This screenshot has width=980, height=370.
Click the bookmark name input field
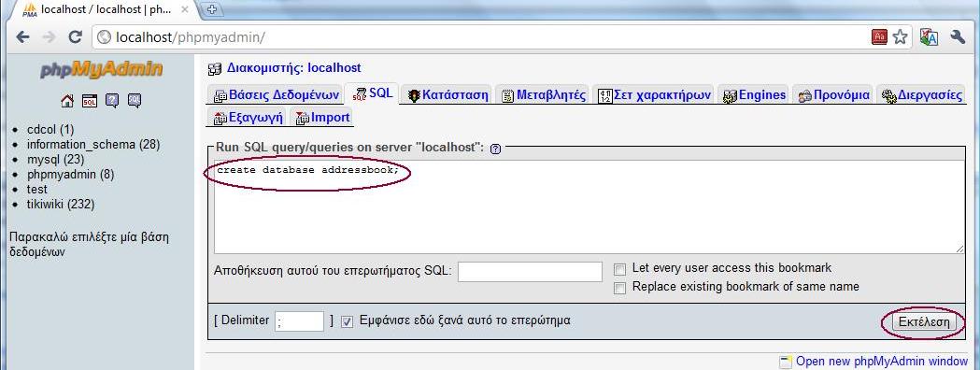coord(530,272)
